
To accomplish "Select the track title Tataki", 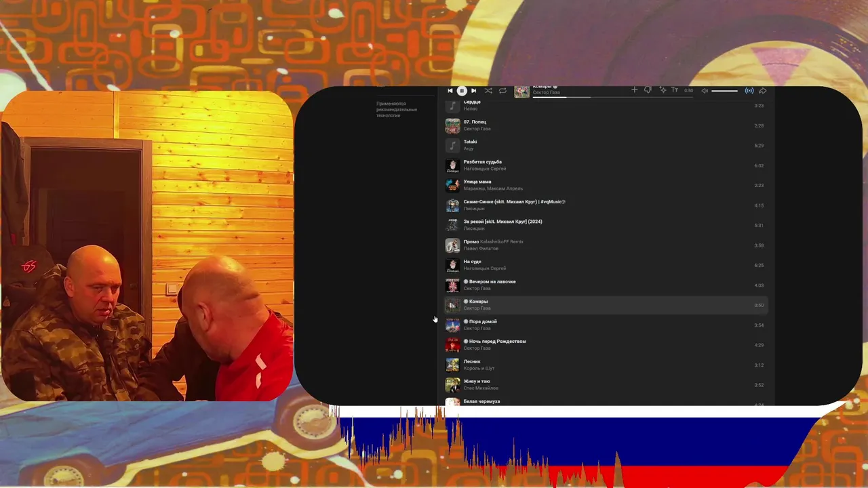I will pos(470,142).
